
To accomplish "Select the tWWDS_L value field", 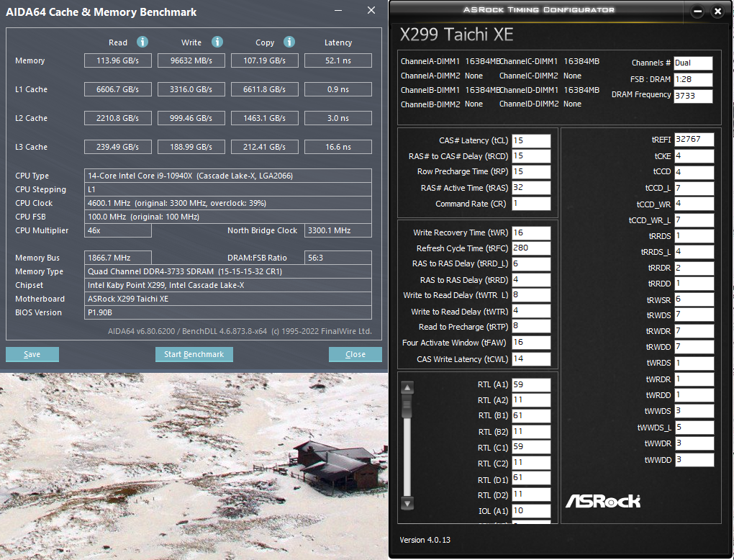I will click(694, 427).
